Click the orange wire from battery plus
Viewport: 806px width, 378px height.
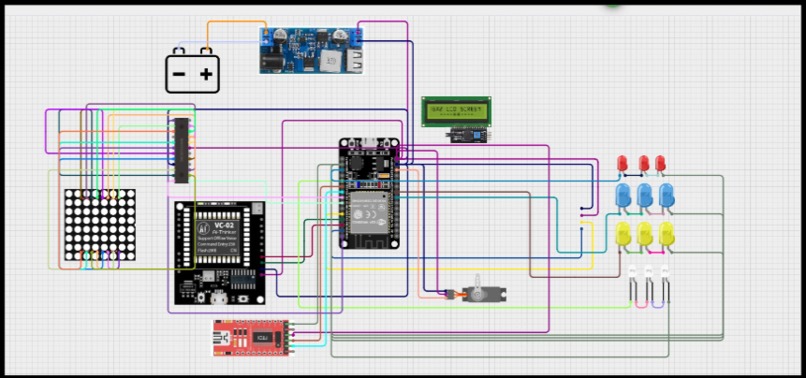pyautogui.click(x=236, y=22)
